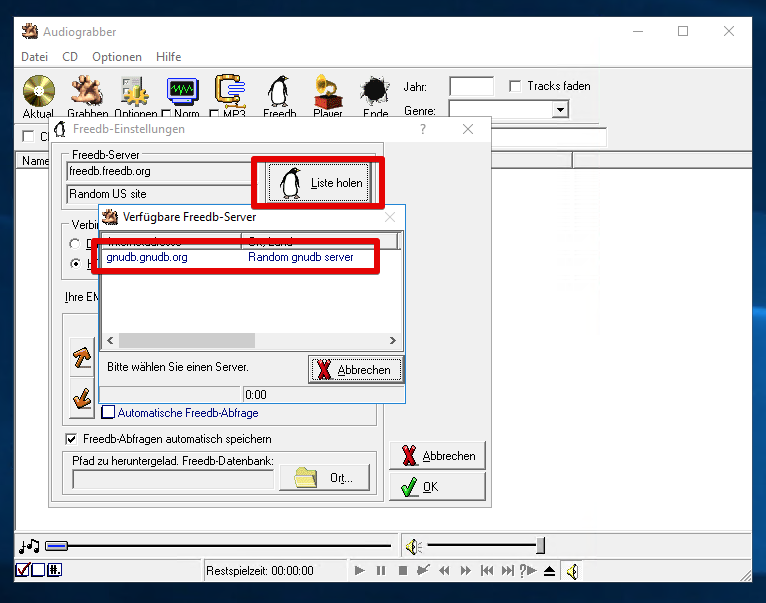Click the orange down arrow button
This screenshot has width=766, height=603.
coord(82,399)
